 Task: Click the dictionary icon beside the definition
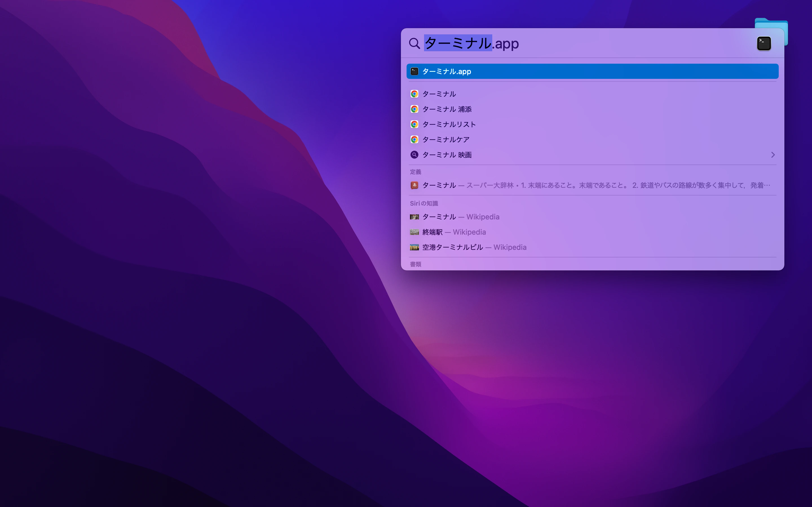[x=414, y=185]
